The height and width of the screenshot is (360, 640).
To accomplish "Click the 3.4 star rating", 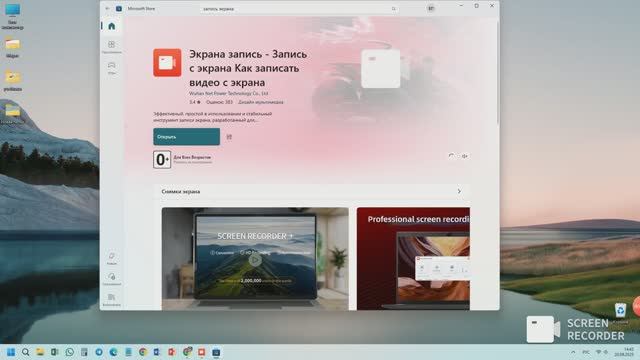I will 195,102.
